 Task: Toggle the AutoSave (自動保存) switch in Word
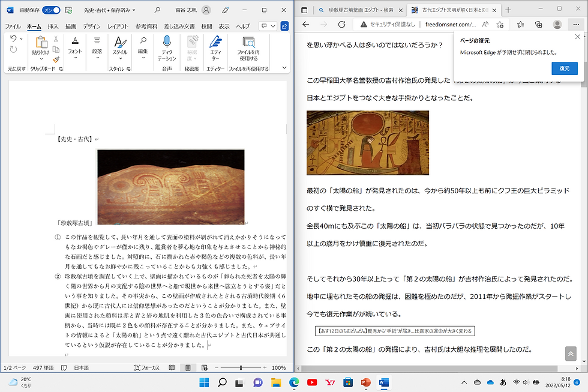pos(51,10)
